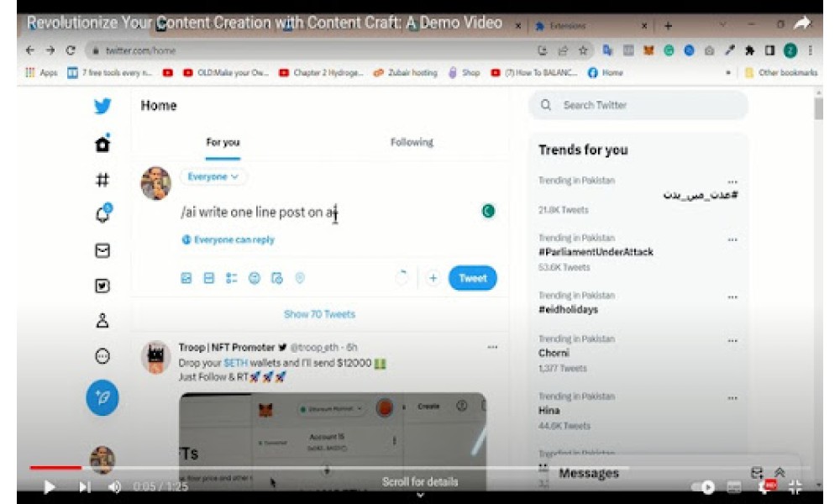Go back in the browser
Viewport: 840px width, 504px height.
pos(30,50)
